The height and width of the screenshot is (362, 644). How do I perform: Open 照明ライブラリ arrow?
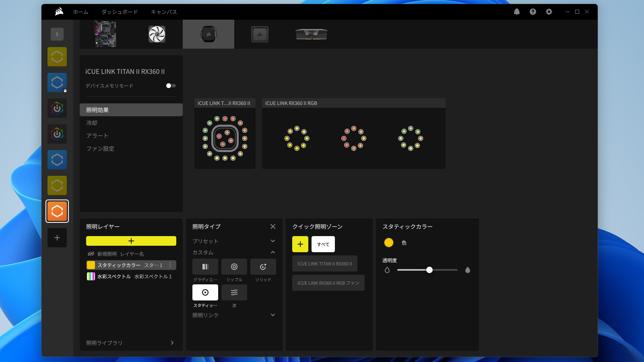click(x=172, y=343)
